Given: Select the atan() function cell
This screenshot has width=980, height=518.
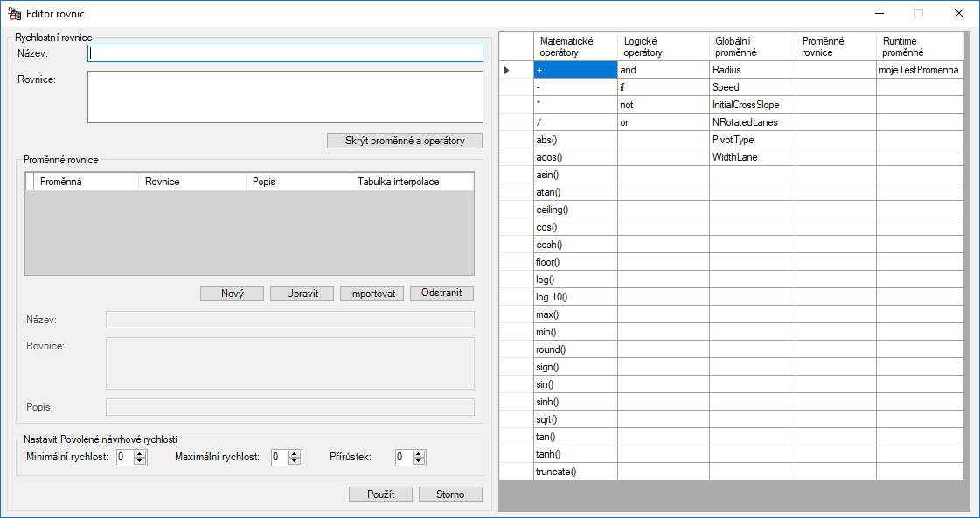Looking at the screenshot, I should click(x=575, y=192).
